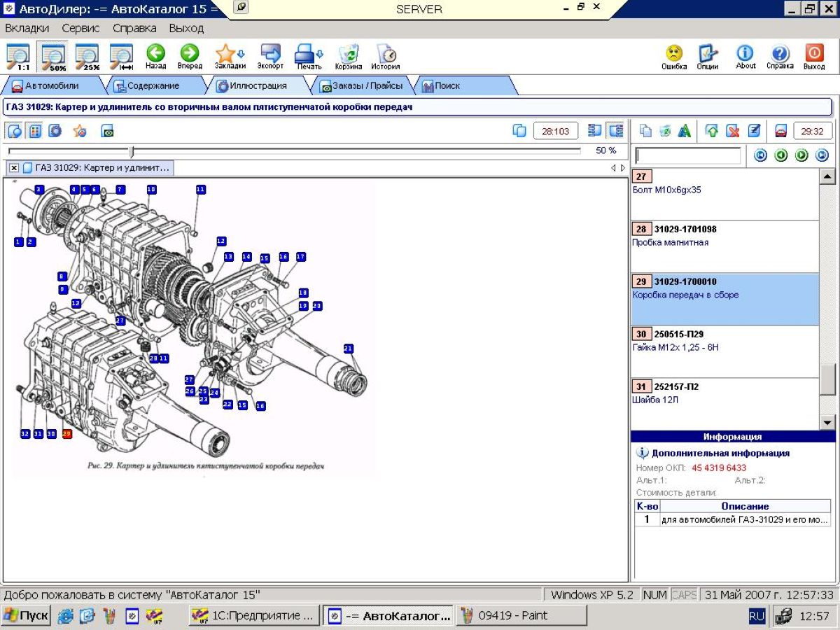Report an error with Ошибка icon
The height and width of the screenshot is (630, 840).
pyautogui.click(x=673, y=56)
